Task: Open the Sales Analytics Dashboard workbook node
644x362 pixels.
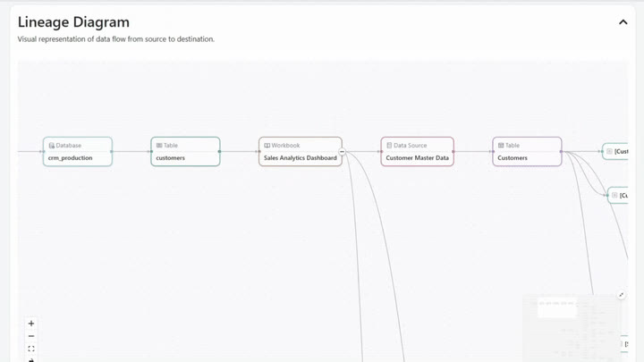Action: click(x=301, y=151)
